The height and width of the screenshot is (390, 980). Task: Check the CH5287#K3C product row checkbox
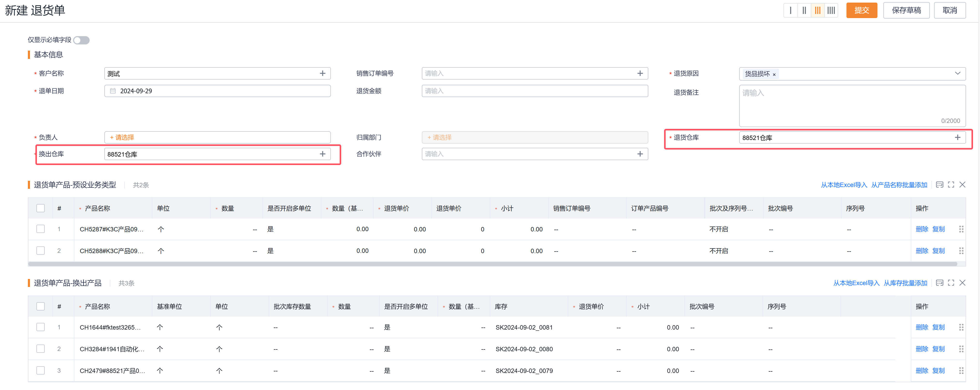(x=40, y=229)
